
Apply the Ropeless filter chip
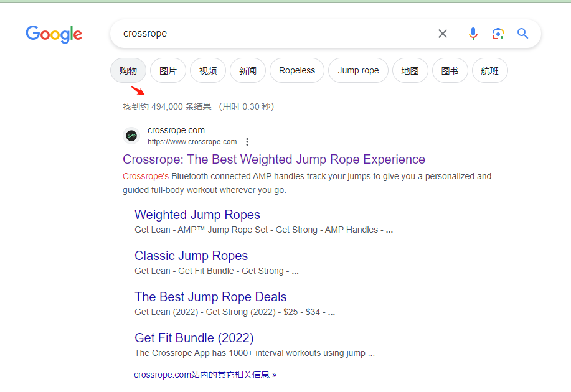[x=297, y=71]
